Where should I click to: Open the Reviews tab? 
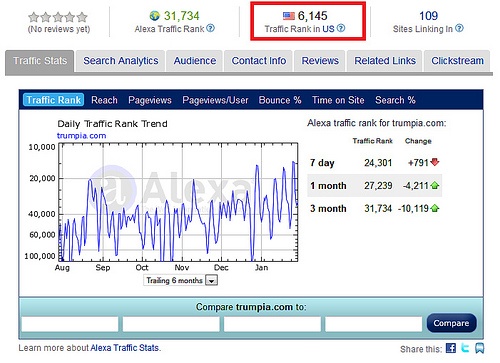[x=320, y=61]
